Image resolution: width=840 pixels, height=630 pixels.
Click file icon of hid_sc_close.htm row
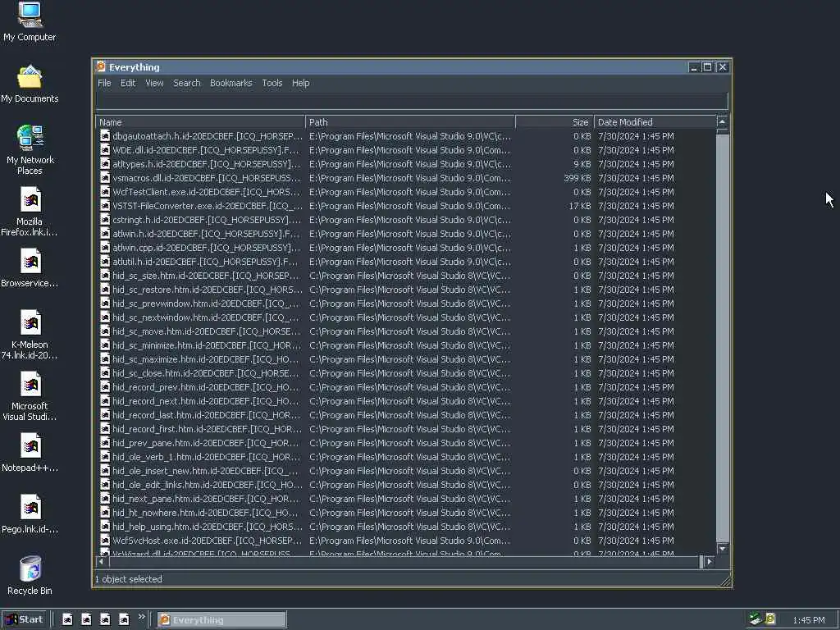tap(105, 373)
